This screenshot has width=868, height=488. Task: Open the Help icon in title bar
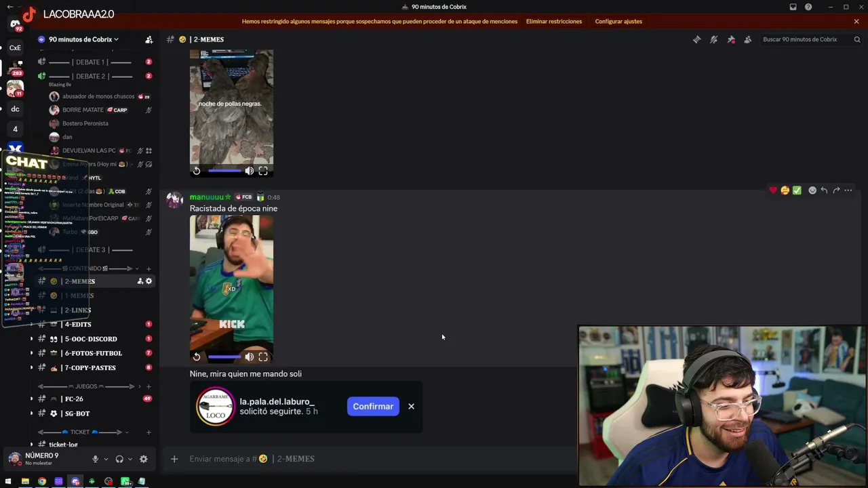[808, 7]
